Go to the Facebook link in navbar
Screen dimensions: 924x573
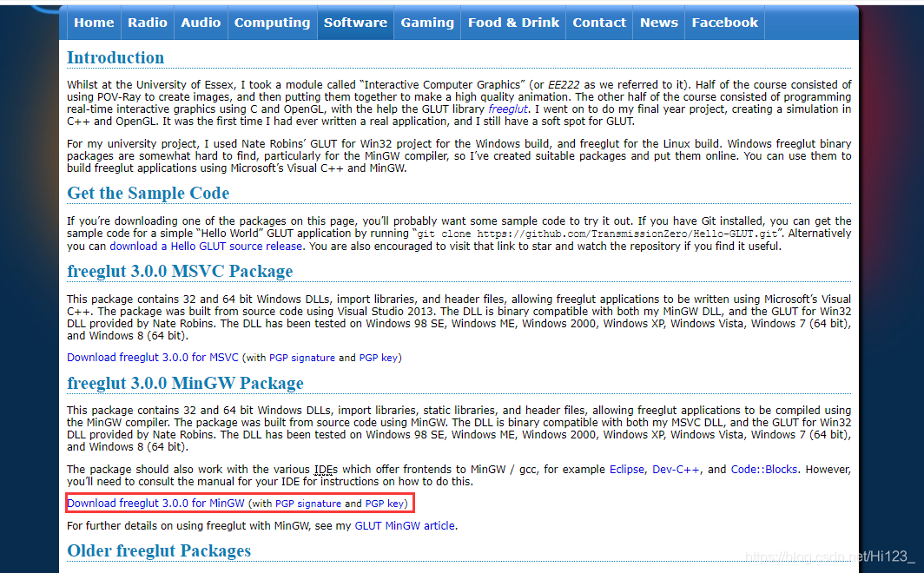(725, 23)
